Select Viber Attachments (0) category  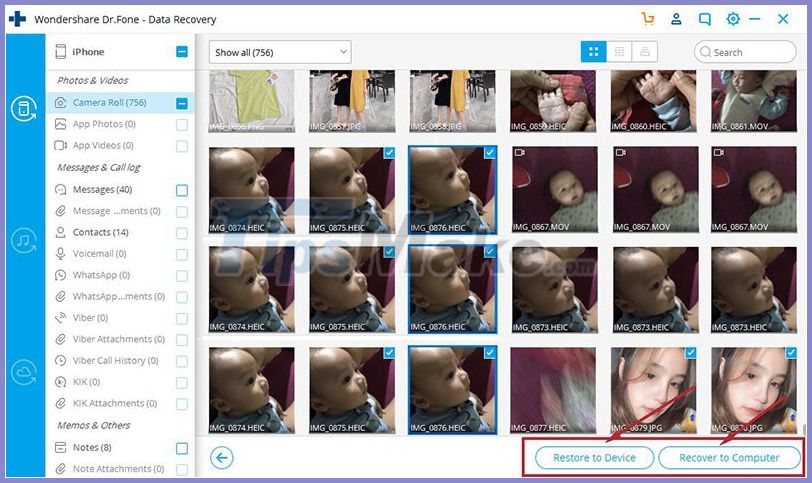[120, 339]
